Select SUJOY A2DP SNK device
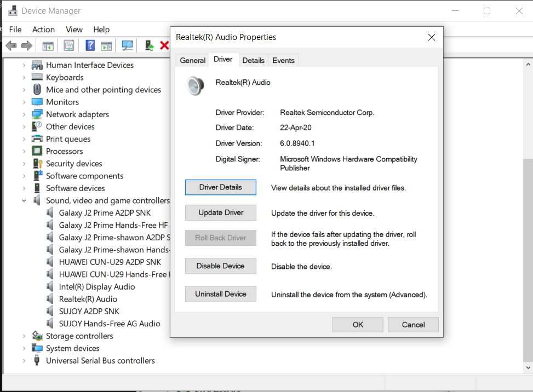 tap(89, 311)
